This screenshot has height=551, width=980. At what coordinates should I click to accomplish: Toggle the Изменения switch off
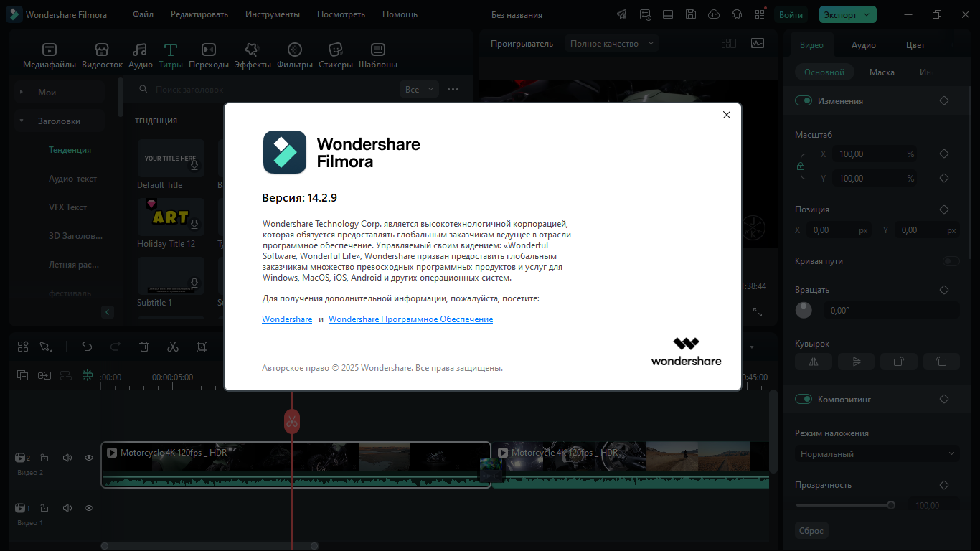point(803,101)
